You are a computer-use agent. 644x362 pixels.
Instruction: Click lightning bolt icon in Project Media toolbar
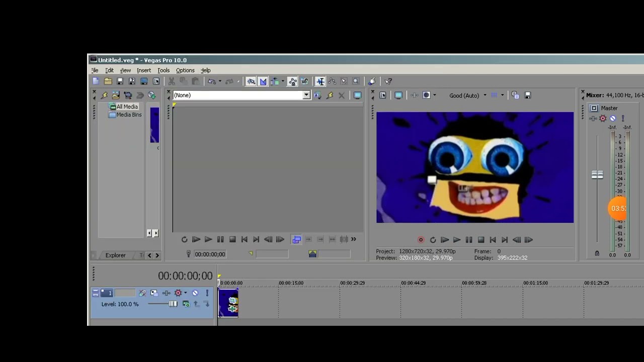[104, 95]
